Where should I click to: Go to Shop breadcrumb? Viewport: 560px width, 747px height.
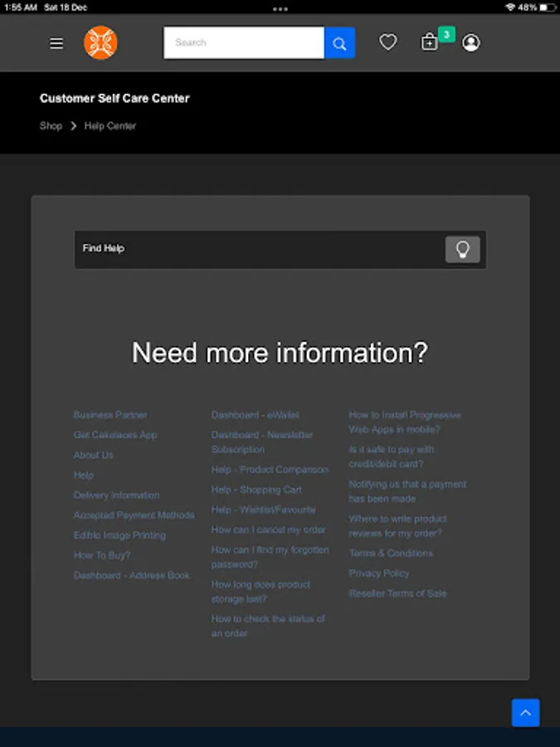click(x=51, y=126)
